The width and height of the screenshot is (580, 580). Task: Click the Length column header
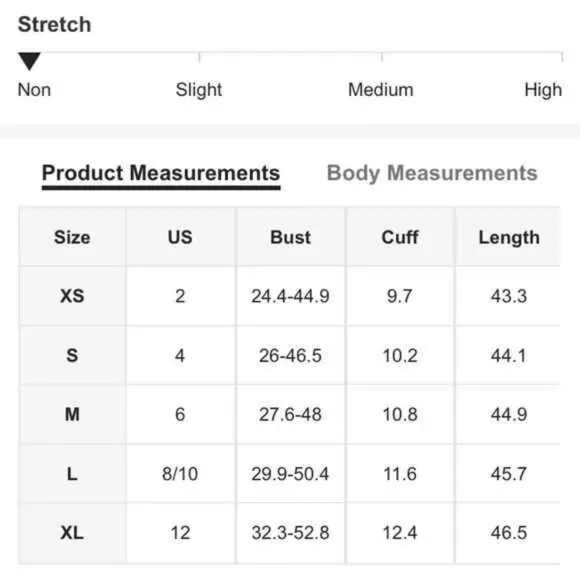click(x=509, y=238)
